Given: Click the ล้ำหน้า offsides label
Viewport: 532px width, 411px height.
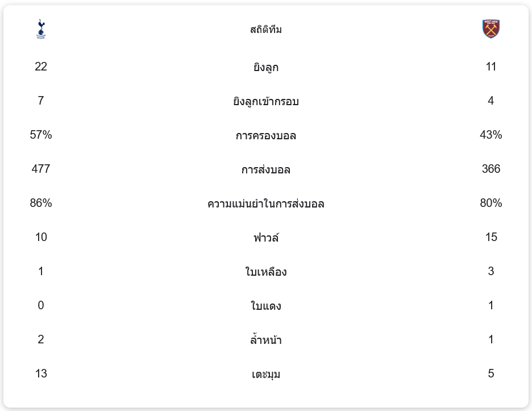Looking at the screenshot, I should (266, 340).
